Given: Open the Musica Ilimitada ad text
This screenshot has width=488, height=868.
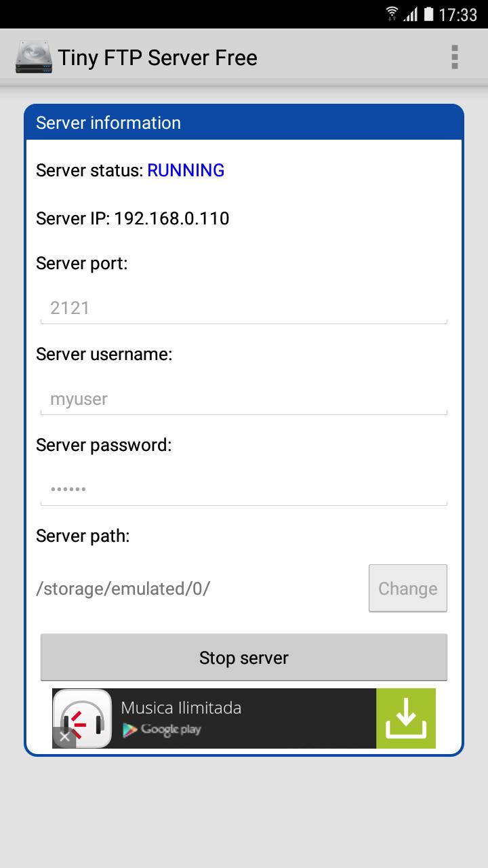Looking at the screenshot, I should (181, 708).
